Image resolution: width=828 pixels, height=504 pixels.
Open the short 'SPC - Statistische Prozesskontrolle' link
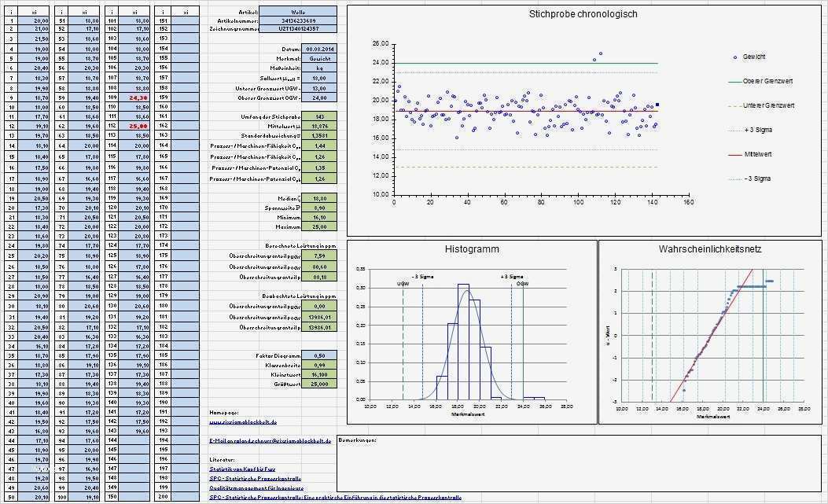256,478
